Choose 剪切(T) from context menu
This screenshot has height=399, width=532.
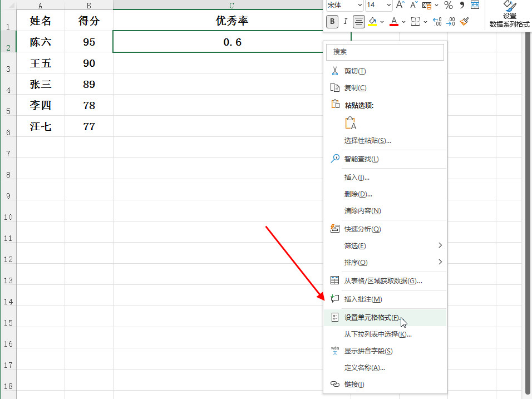[385, 71]
